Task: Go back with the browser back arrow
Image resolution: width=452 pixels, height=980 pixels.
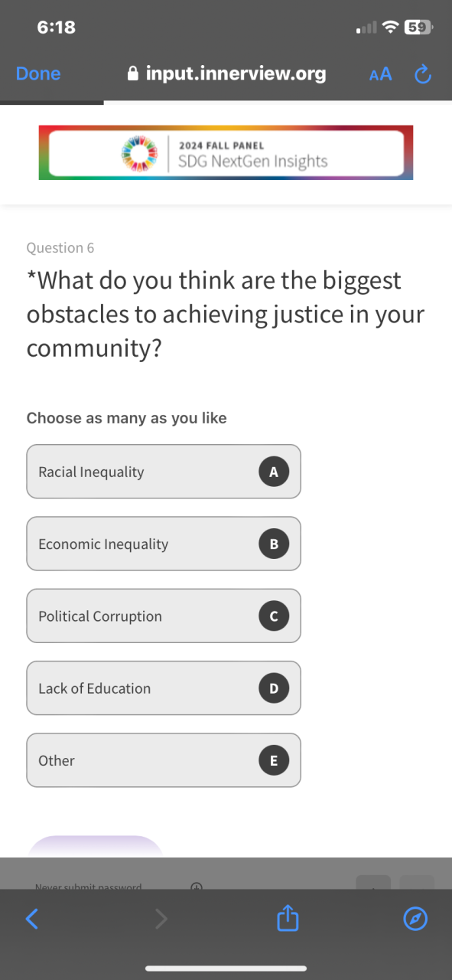Action: click(32, 919)
